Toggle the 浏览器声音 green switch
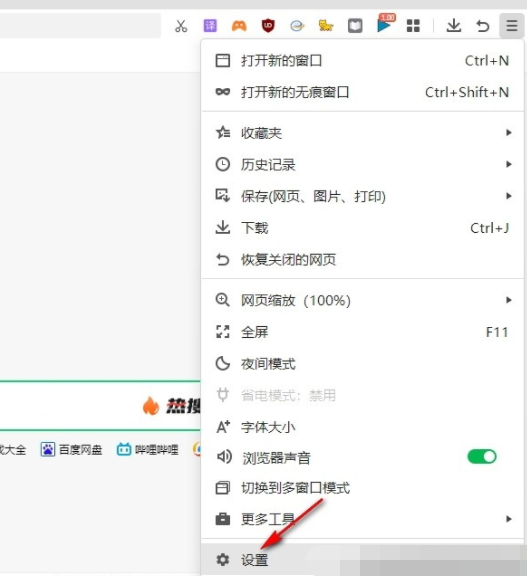527x576 pixels. point(482,457)
